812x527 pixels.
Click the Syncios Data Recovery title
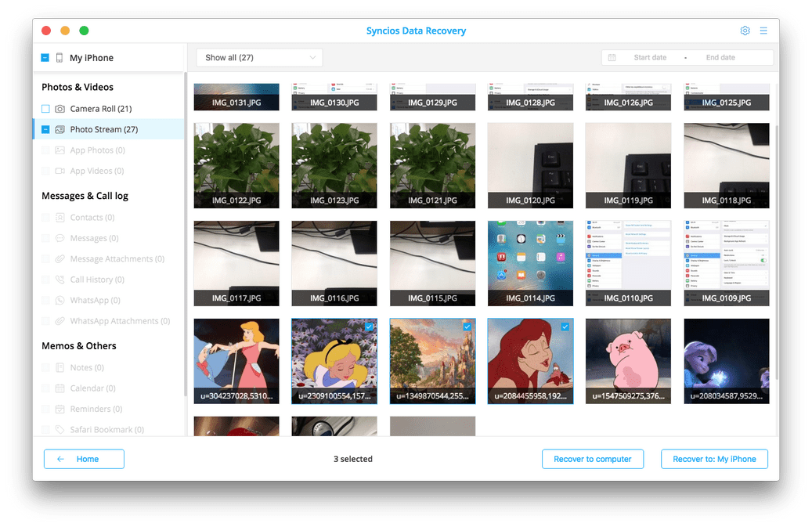(x=416, y=31)
